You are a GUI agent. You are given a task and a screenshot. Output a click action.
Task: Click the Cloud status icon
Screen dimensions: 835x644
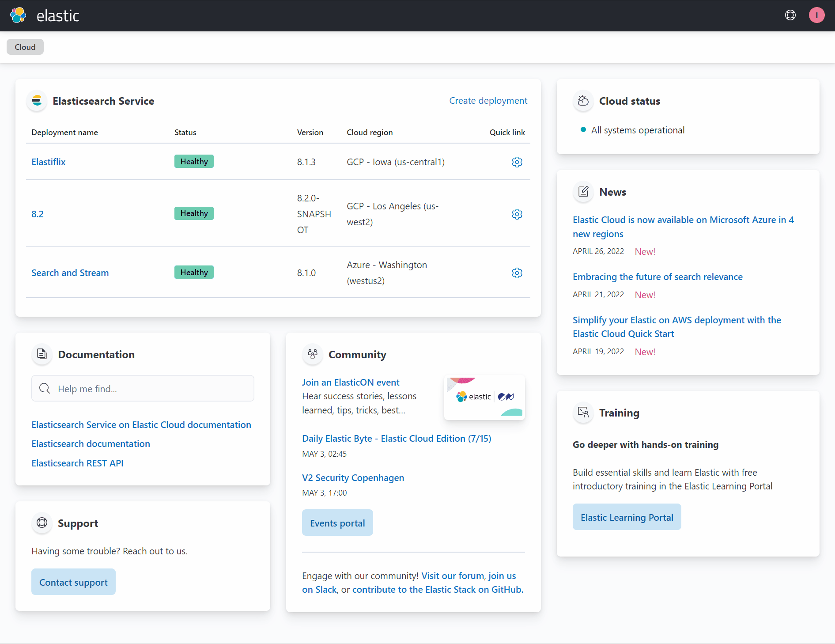[583, 101]
